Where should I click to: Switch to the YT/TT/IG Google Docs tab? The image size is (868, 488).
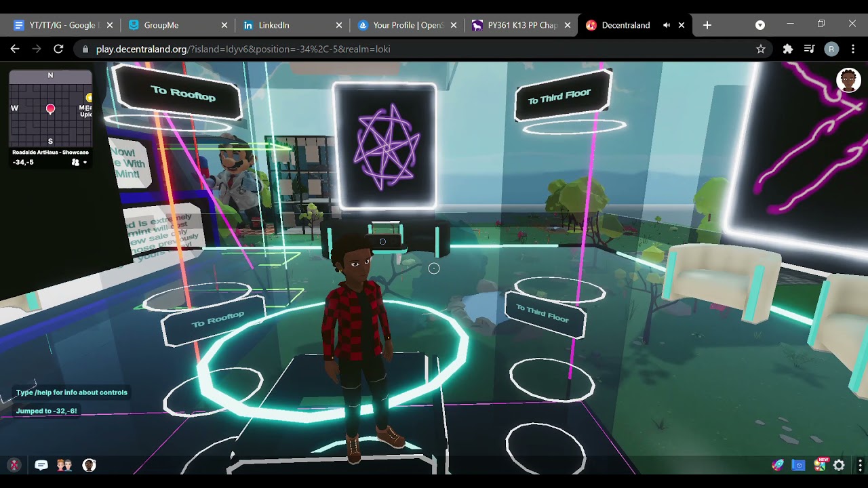tap(62, 25)
